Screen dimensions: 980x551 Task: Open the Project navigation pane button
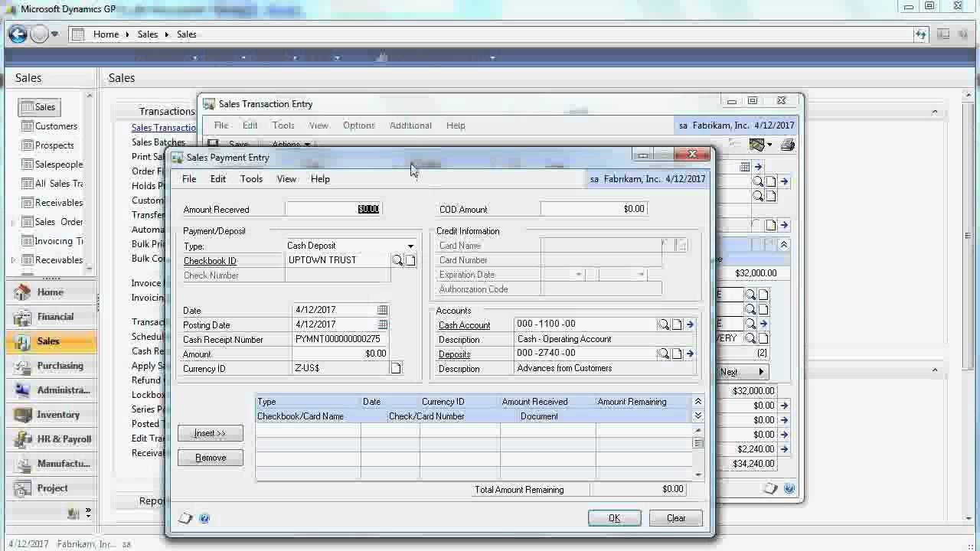click(51, 488)
